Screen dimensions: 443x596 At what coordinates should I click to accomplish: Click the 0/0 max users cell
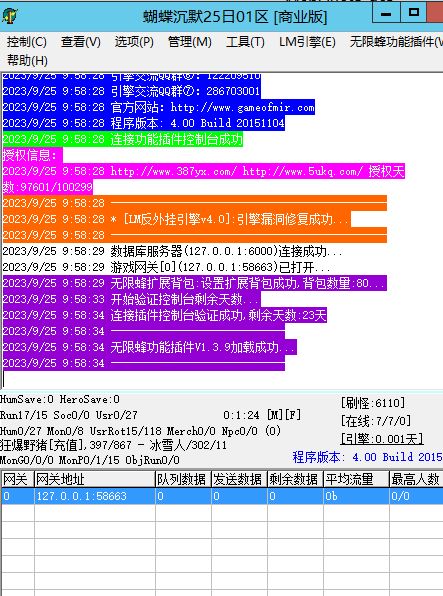coord(416,496)
